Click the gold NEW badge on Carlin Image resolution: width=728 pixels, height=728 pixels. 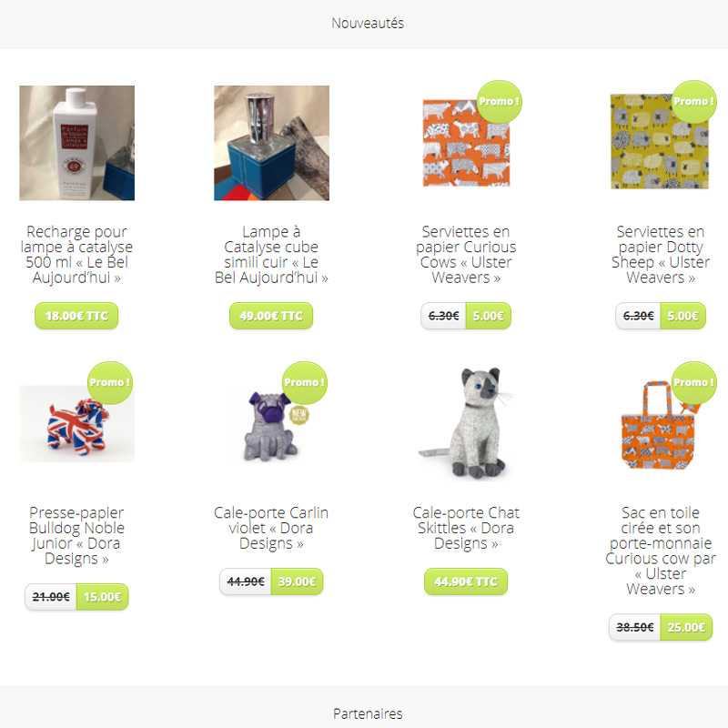point(299,415)
